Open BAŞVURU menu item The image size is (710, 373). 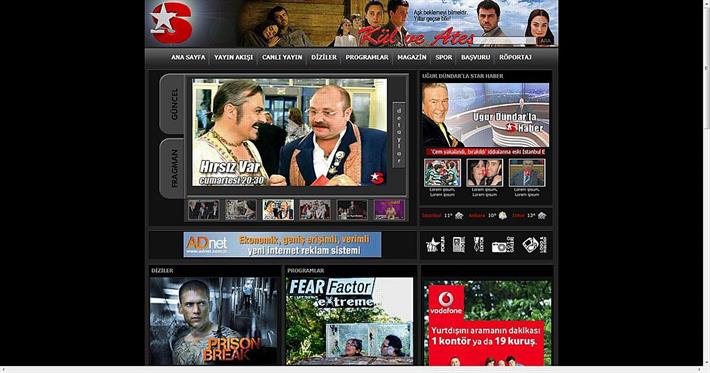[x=475, y=57]
